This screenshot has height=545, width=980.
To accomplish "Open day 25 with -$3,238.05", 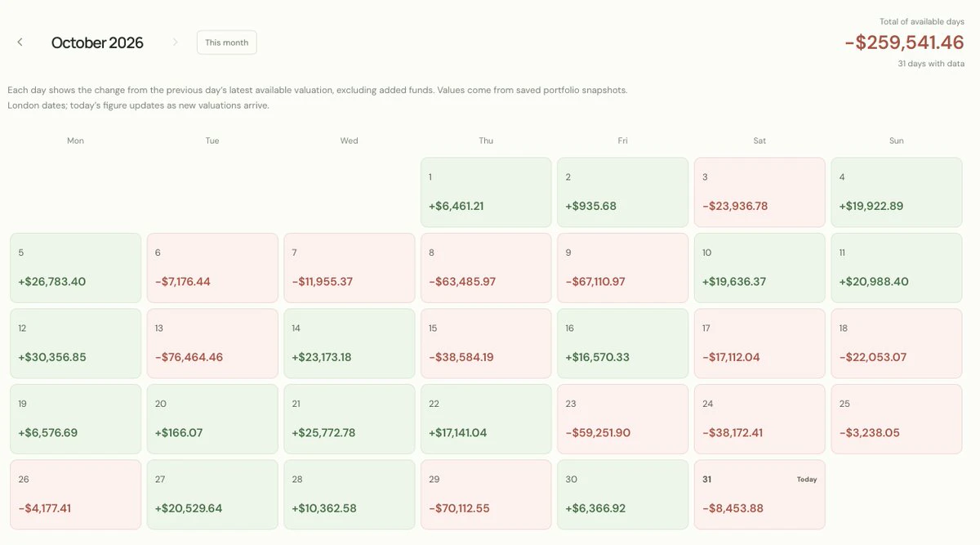I will pyautogui.click(x=897, y=419).
